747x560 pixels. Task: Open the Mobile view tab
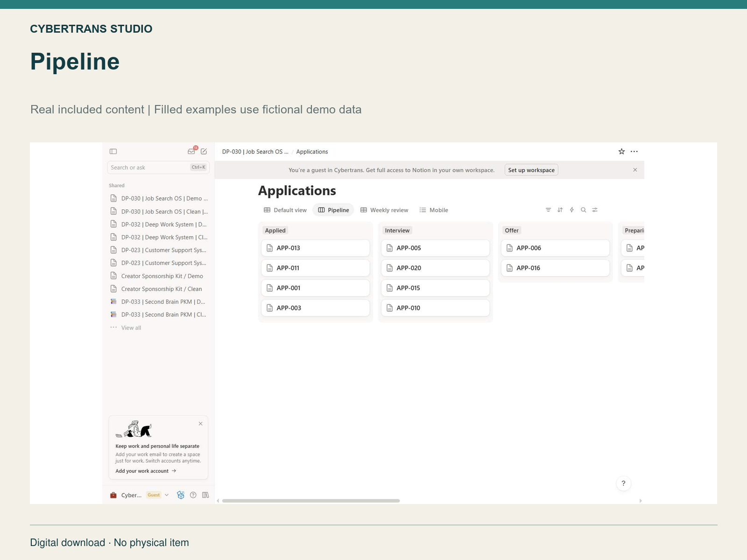(x=434, y=210)
